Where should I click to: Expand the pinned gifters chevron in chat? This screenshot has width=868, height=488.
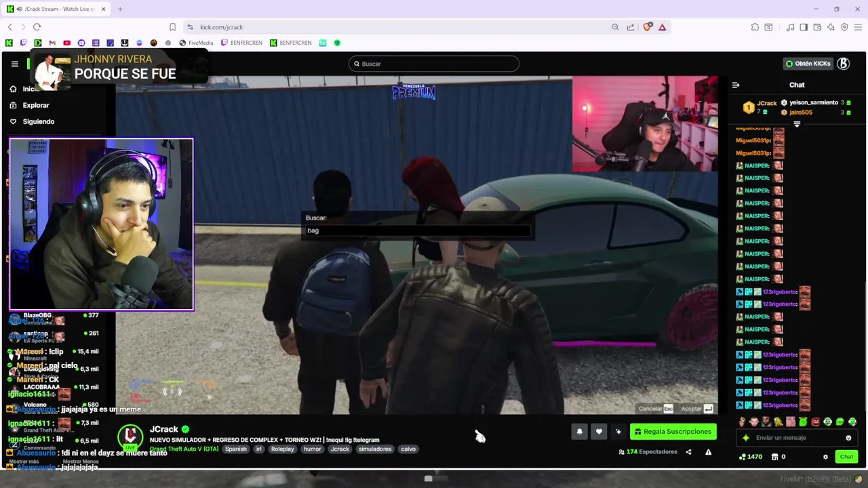click(x=797, y=124)
